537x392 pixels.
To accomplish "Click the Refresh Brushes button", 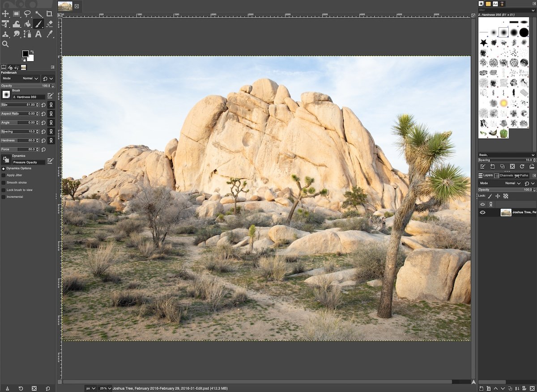I will [x=522, y=166].
